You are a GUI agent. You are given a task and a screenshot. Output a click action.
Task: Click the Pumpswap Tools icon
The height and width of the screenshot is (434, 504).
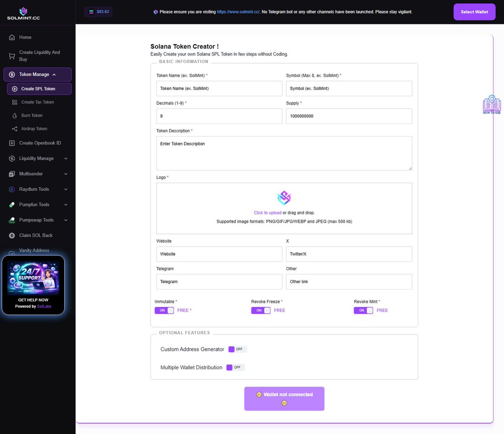[x=12, y=220]
